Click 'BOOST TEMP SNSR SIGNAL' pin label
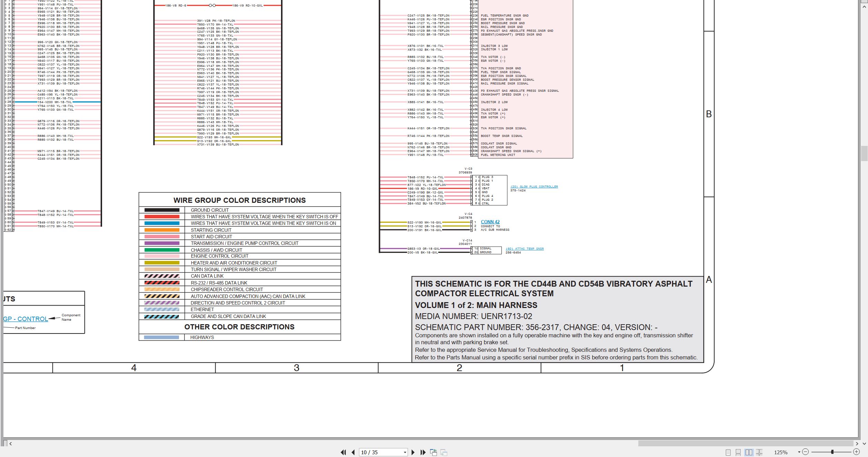This screenshot has width=868, height=457. point(502,136)
